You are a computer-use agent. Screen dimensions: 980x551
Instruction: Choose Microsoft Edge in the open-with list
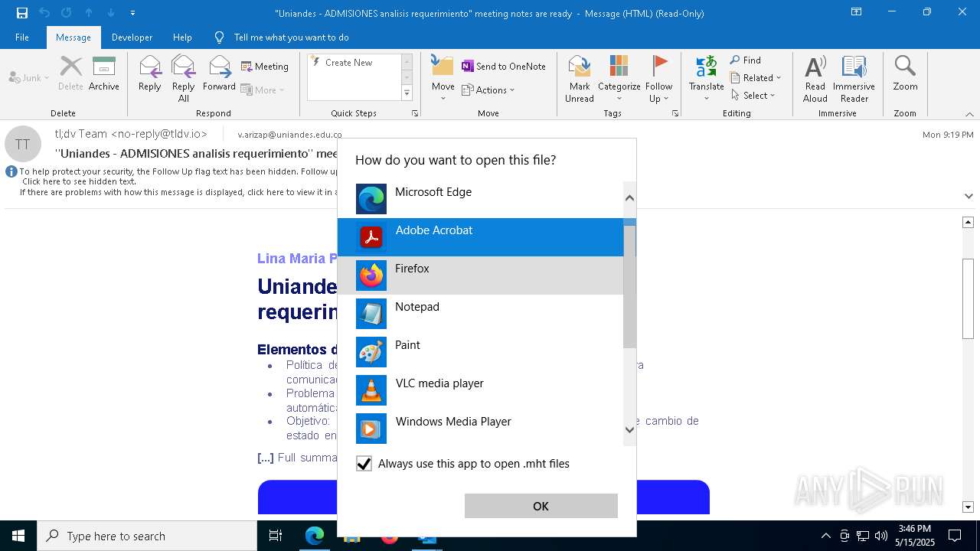(x=481, y=199)
